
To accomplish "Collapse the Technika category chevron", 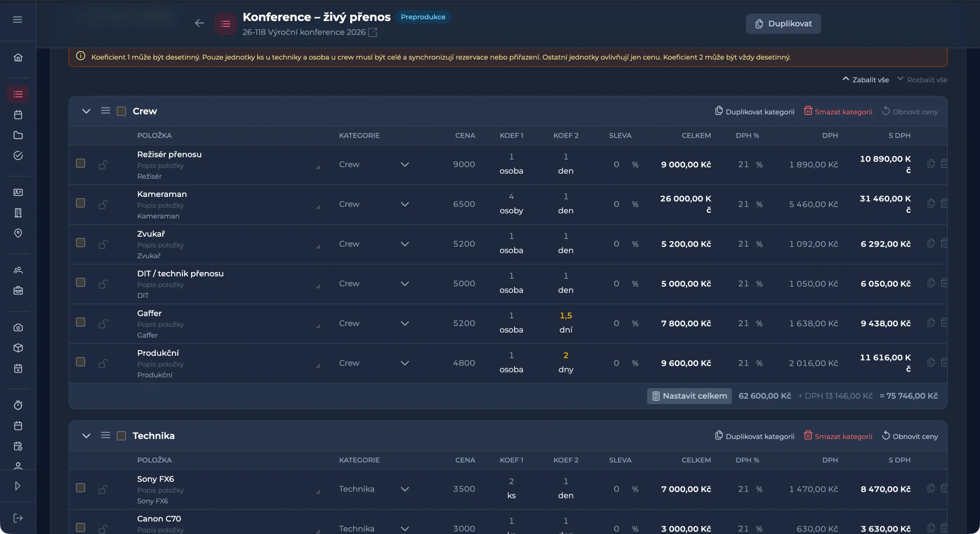I will click(x=86, y=436).
